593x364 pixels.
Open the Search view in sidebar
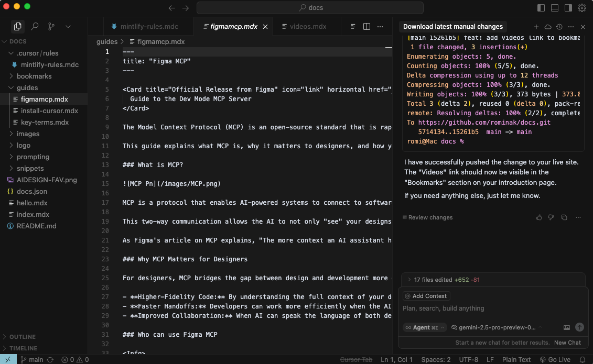coord(35,26)
